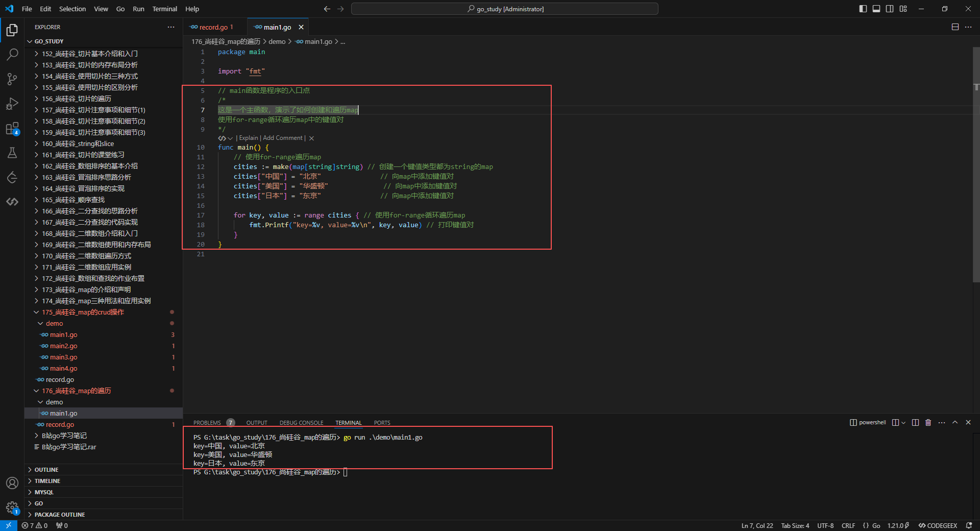
Task: Expand the TIMELINE section
Action: 104,481
